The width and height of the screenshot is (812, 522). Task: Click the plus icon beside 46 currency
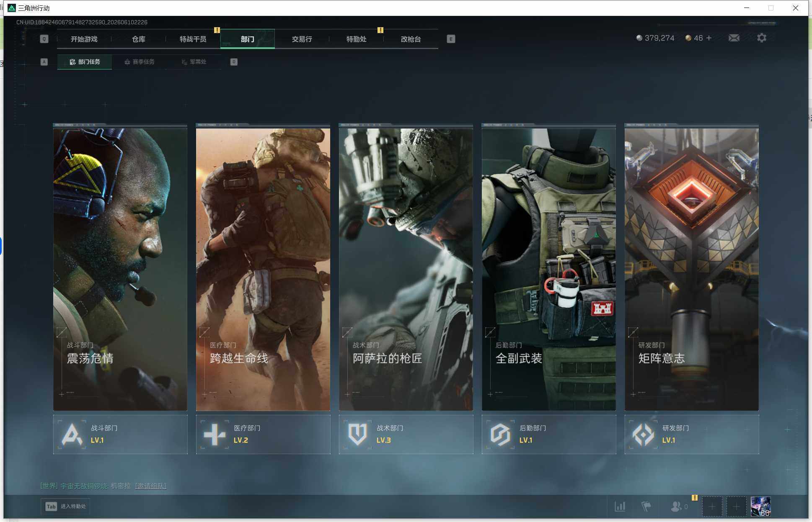point(709,38)
